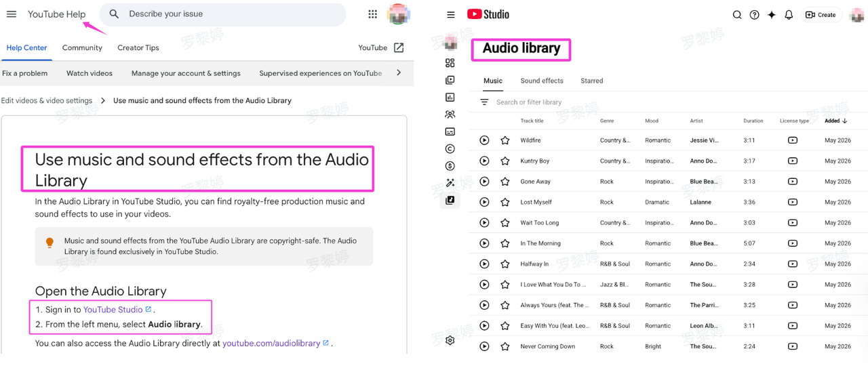The height and width of the screenshot is (368, 868).
Task: Open the Fix a problem category
Action: (24, 73)
